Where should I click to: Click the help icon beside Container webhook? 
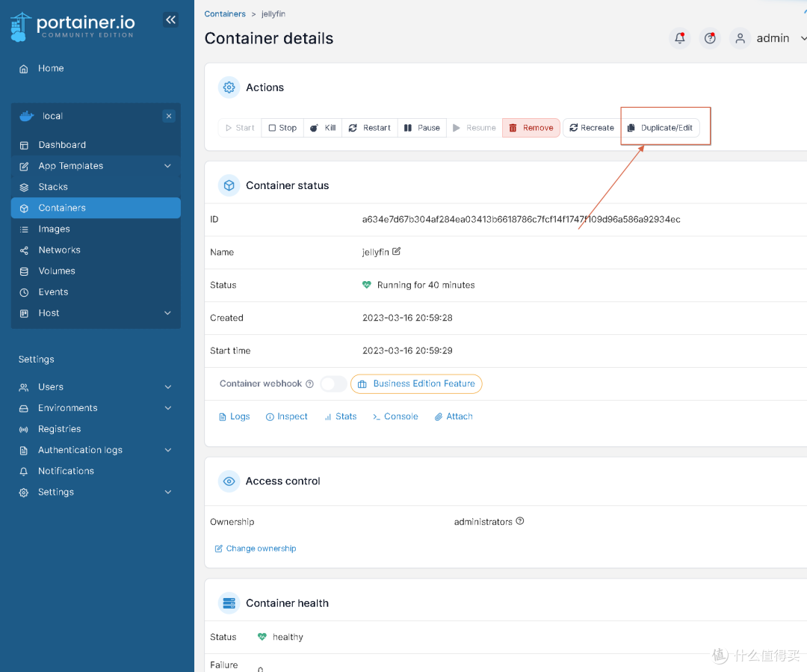[x=309, y=383]
